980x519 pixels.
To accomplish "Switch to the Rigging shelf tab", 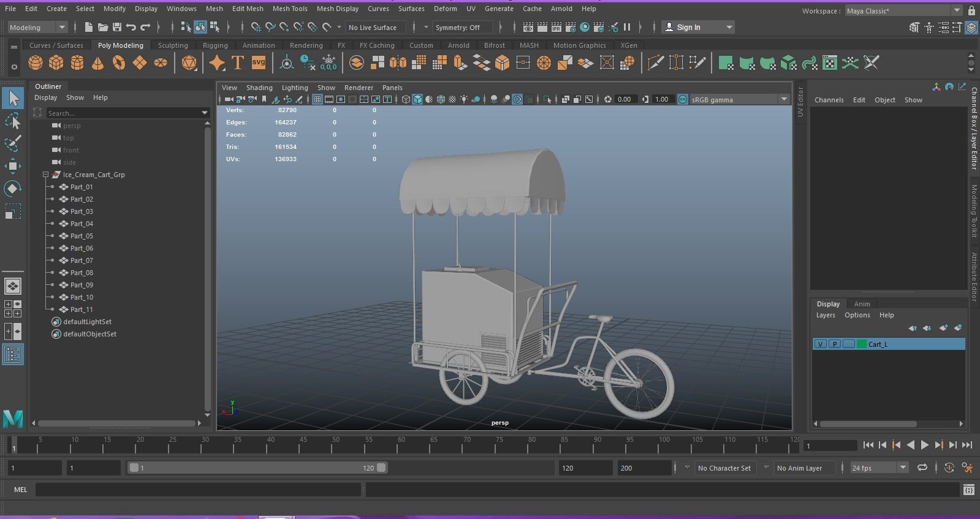I will (x=215, y=45).
